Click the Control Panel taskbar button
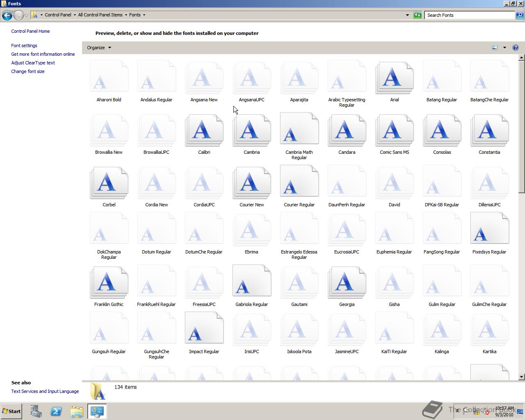Image resolution: width=525 pixels, height=420 pixels. (x=97, y=411)
